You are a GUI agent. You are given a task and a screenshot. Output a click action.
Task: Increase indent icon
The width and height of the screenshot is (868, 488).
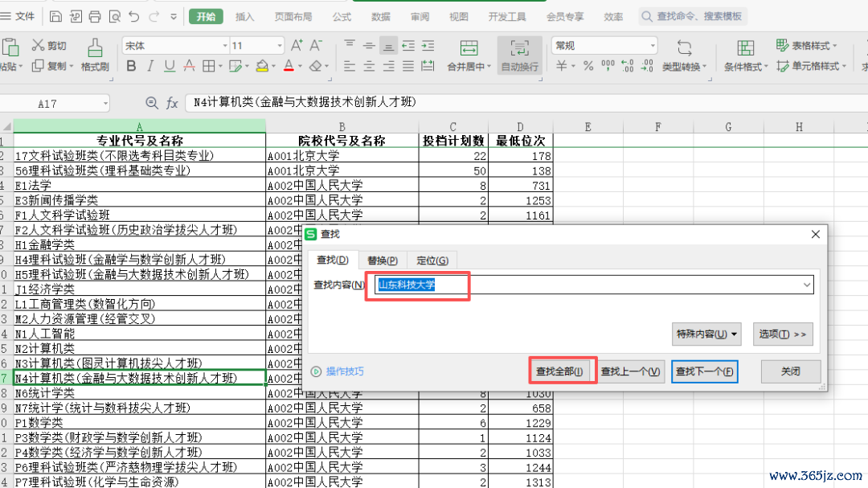pyautogui.click(x=428, y=45)
